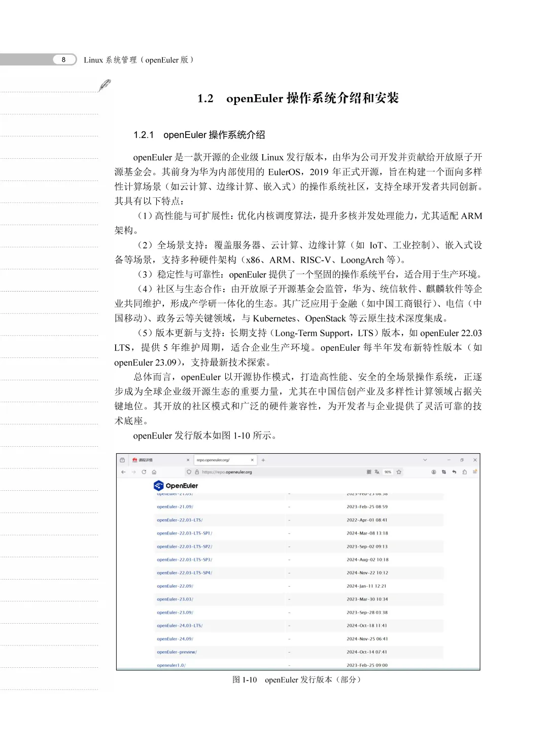Viewport: 548px width, 756px height.
Task: Click date 2024-Oct-14 07:41
Action: pos(367,652)
